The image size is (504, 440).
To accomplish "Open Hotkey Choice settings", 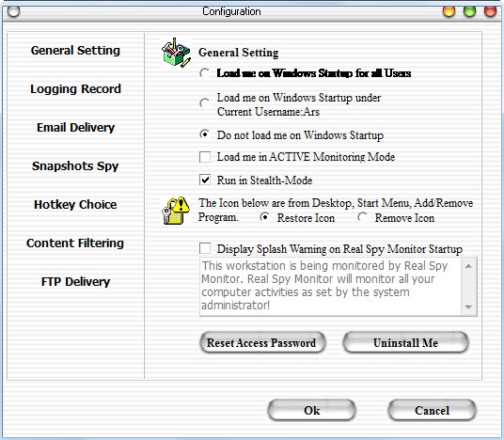I will click(x=75, y=205).
